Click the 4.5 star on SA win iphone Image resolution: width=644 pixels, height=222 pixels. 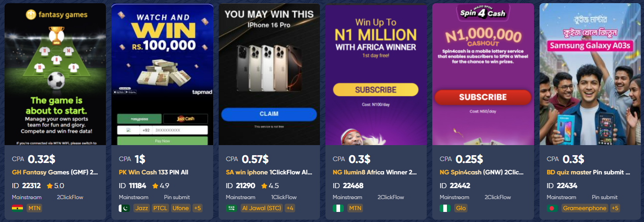pos(264,186)
